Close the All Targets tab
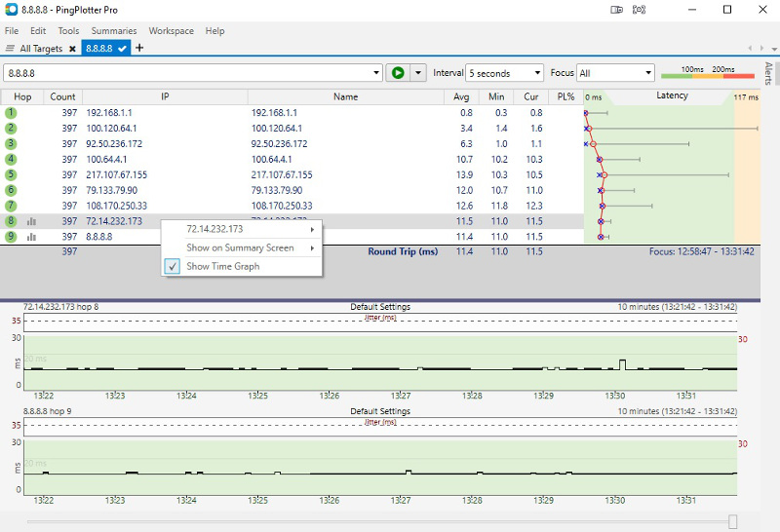The image size is (780, 532). 72,49
